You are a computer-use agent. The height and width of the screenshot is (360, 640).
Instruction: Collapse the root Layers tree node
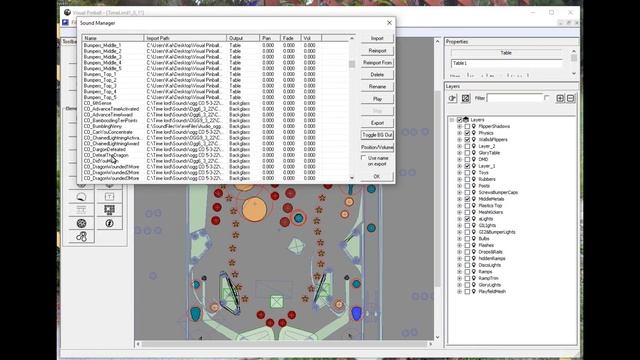click(x=452, y=120)
